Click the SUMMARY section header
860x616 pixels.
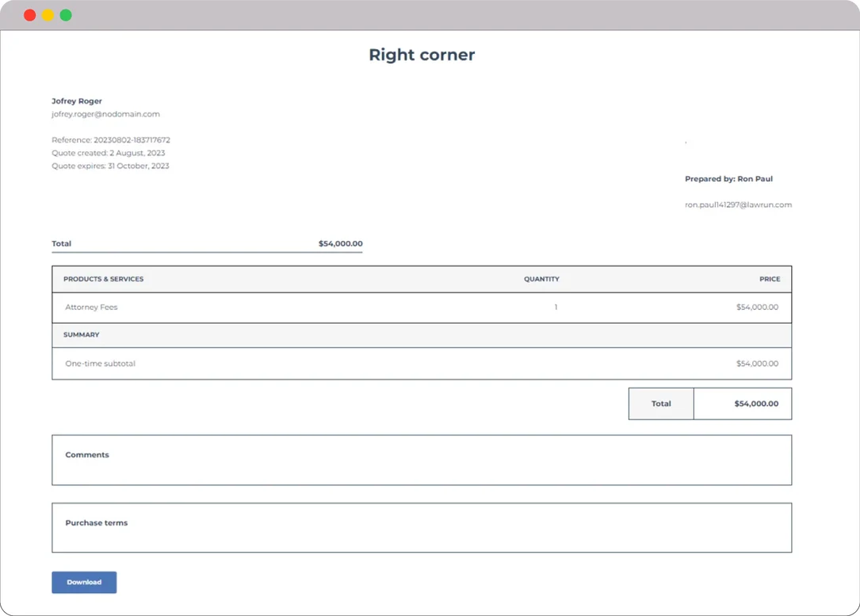[x=82, y=335]
